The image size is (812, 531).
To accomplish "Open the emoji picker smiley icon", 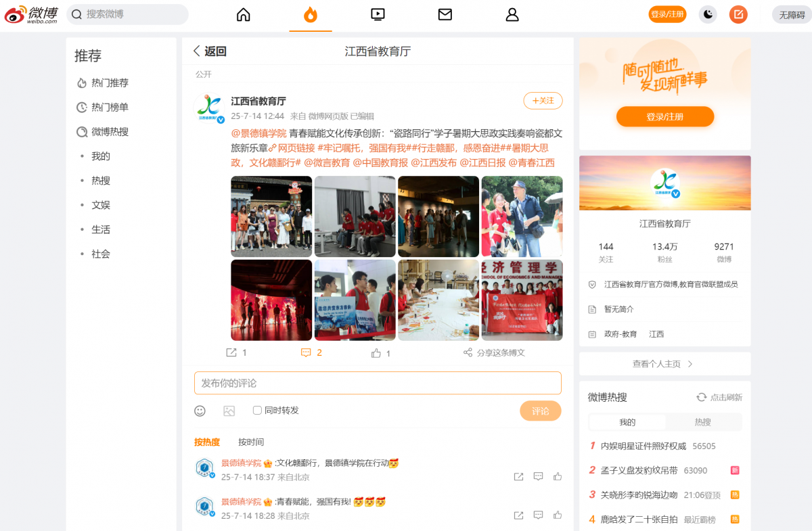I will [200, 411].
